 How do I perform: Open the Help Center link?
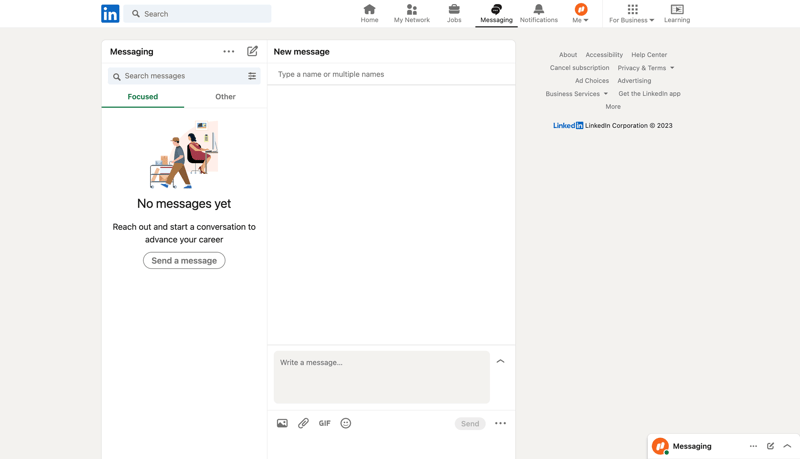[649, 55]
